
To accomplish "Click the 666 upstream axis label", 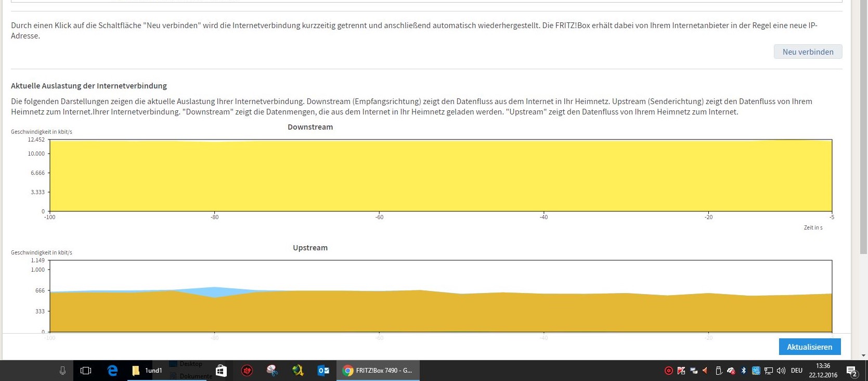I will (40, 290).
